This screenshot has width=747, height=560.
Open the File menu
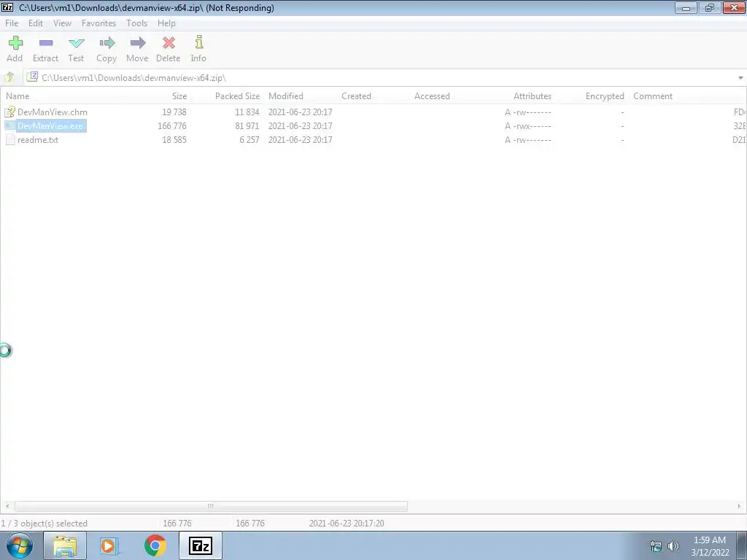click(x=12, y=23)
